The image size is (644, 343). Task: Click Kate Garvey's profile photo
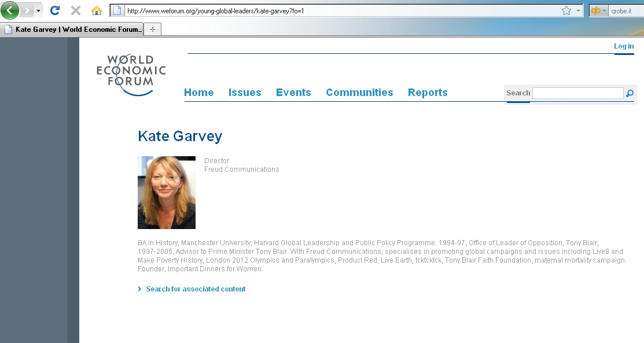pyautogui.click(x=167, y=193)
